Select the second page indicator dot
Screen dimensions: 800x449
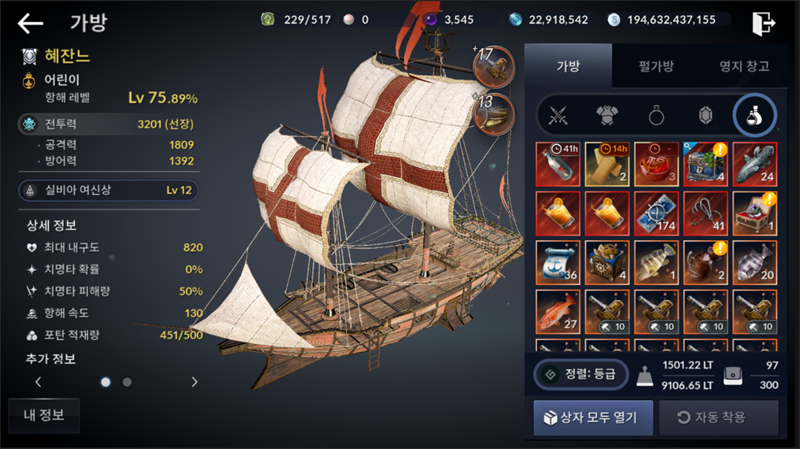point(127,382)
